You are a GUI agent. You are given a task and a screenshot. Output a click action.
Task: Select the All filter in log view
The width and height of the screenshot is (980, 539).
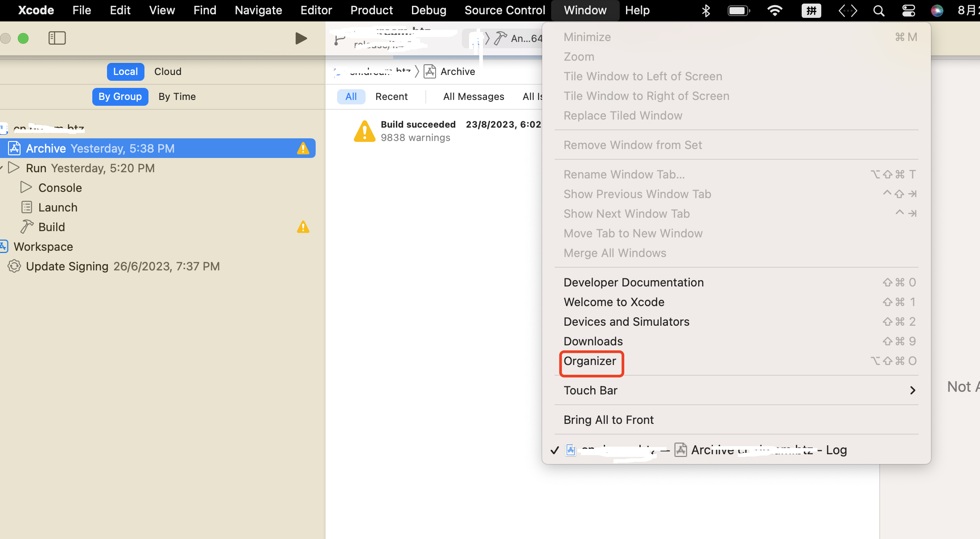click(351, 96)
